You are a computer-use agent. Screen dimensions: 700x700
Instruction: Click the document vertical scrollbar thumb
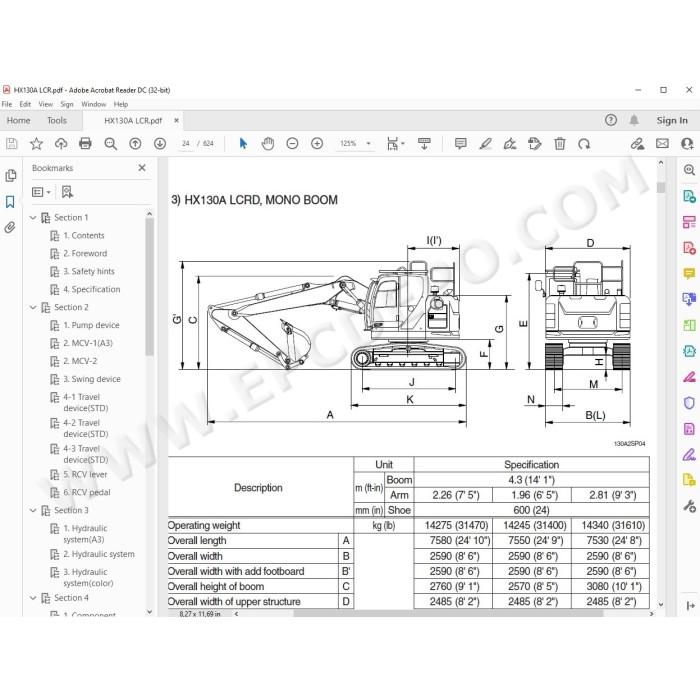[661, 187]
